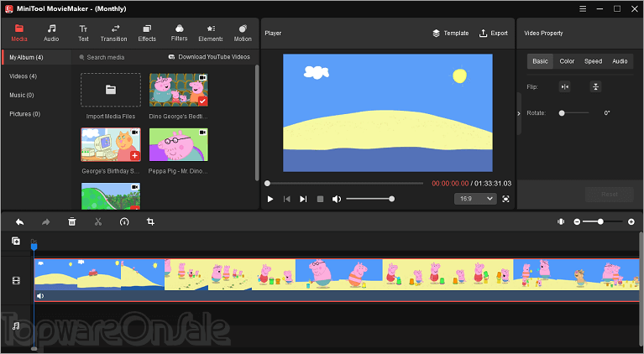644x354 pixels.
Task: Select Dino George's Bedtime video thumbnail
Action: click(179, 90)
